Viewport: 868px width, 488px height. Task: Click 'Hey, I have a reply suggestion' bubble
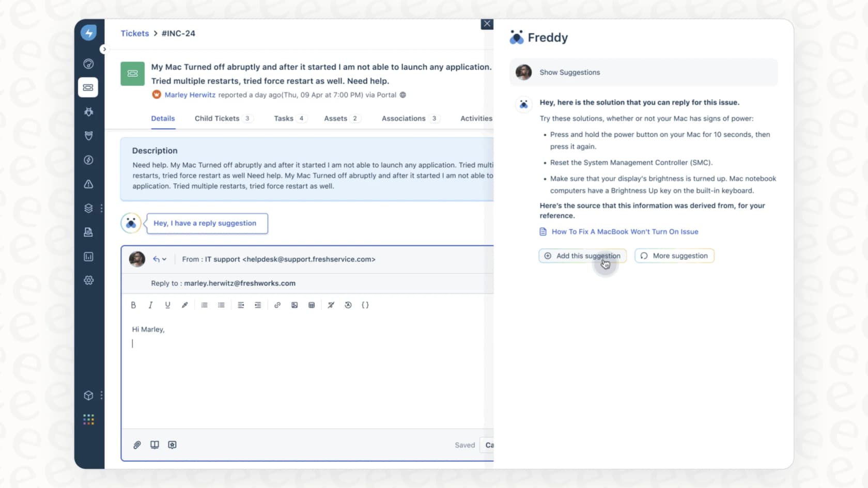207,223
